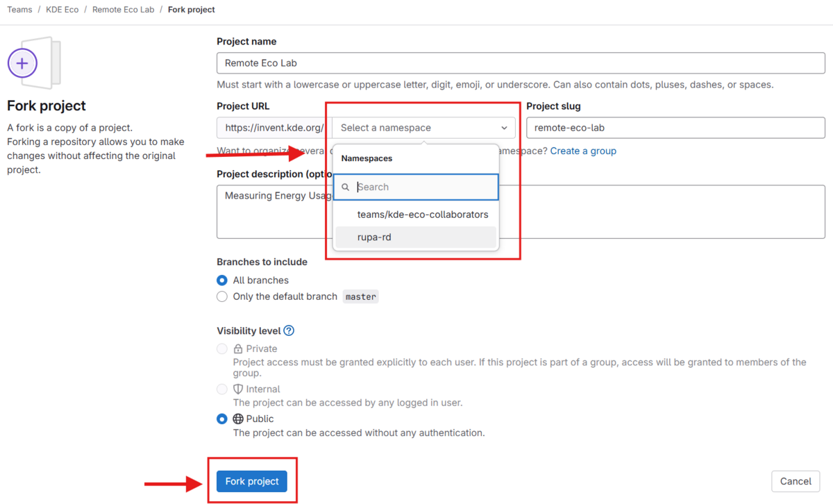Click the purple plus fork project icon

point(22,63)
